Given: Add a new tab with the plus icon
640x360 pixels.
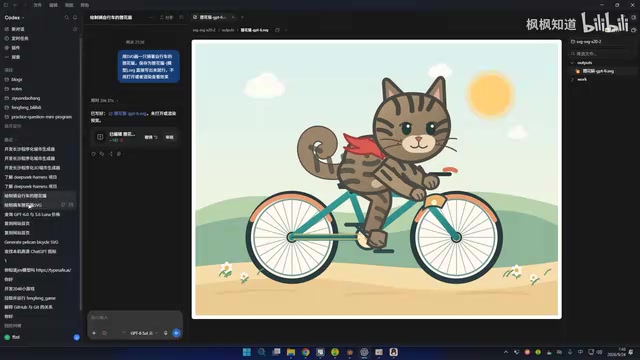Looking at the screenshot, I should click(x=242, y=18).
